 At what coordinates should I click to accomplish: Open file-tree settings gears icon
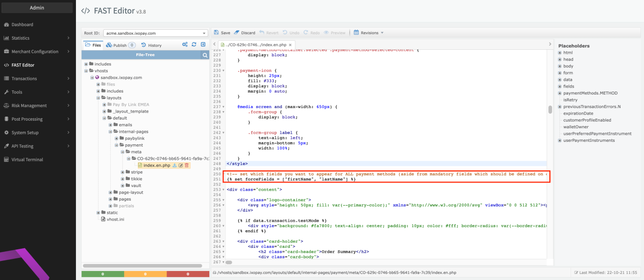[x=185, y=45]
